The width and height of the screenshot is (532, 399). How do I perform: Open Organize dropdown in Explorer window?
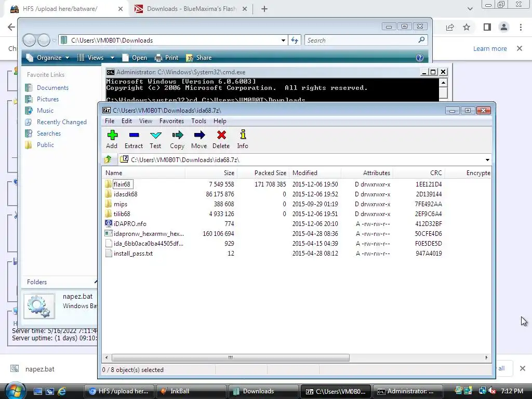[48, 58]
